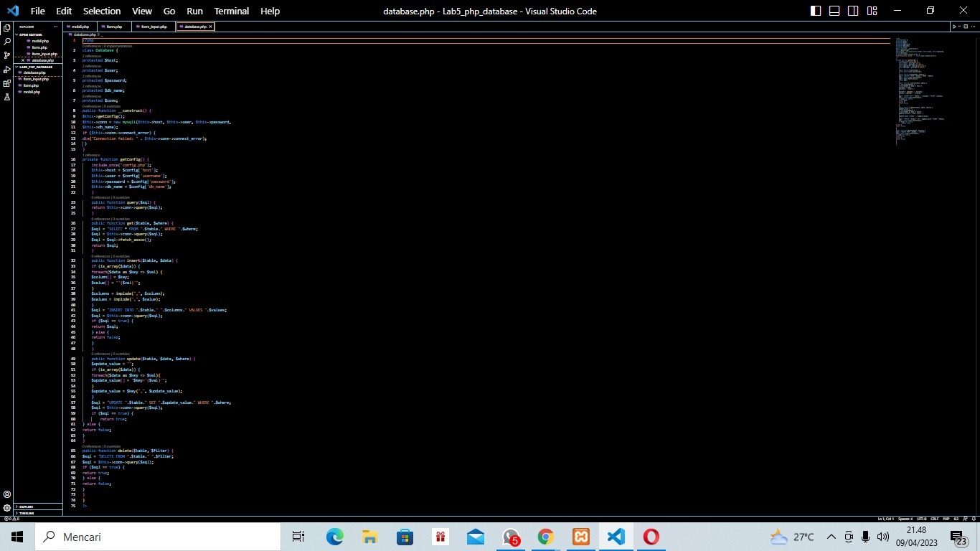980x551 pixels.
Task: Select the Source Control icon
Action: pos(7,55)
